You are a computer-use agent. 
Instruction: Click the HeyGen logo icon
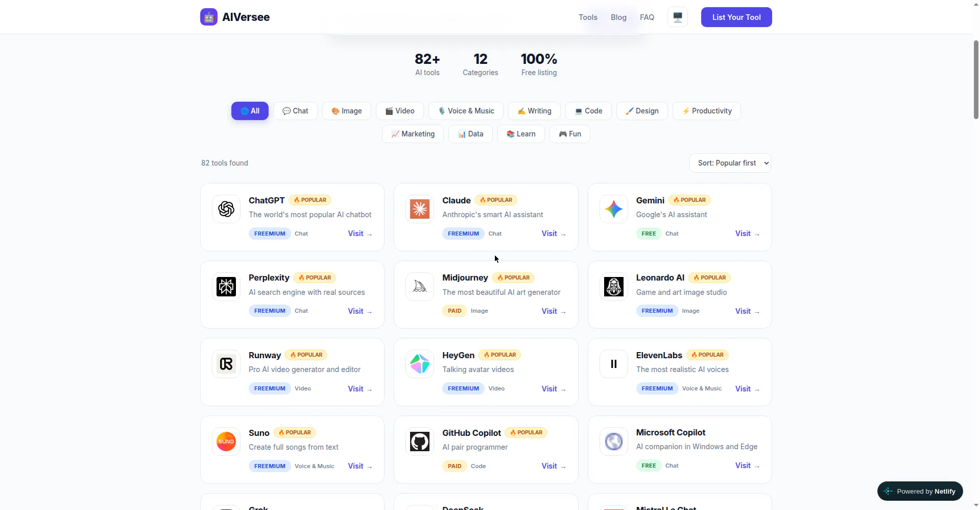[420, 364]
